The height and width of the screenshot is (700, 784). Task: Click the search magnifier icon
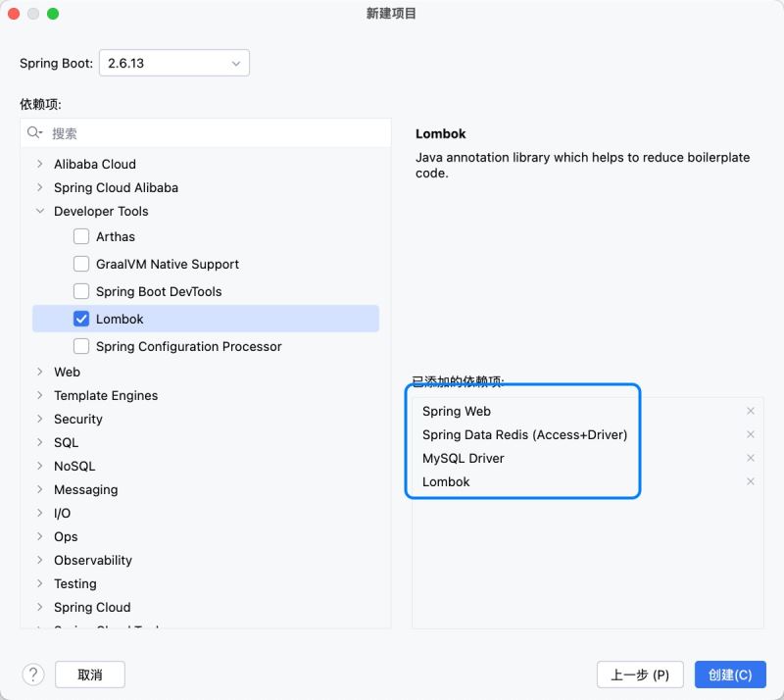click(34, 132)
